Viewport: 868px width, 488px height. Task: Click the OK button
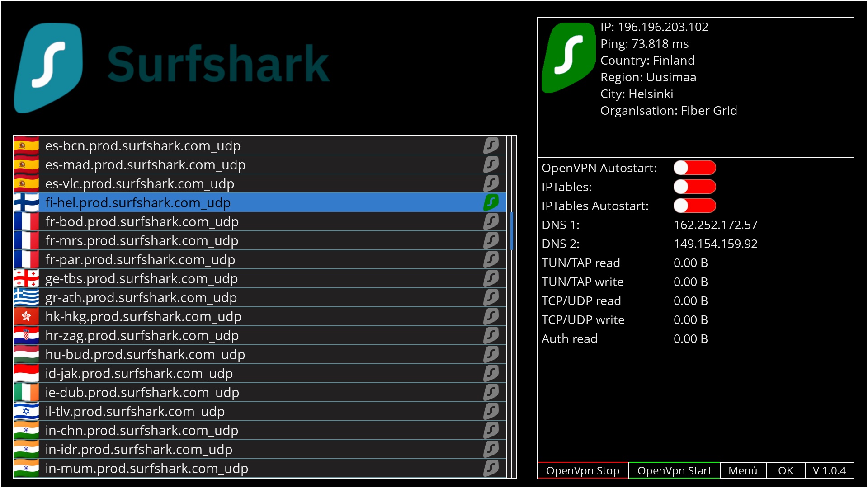click(x=785, y=470)
